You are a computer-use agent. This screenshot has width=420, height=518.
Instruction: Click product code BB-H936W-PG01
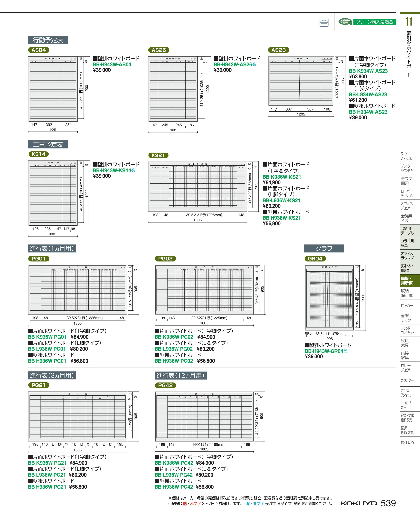47,361
